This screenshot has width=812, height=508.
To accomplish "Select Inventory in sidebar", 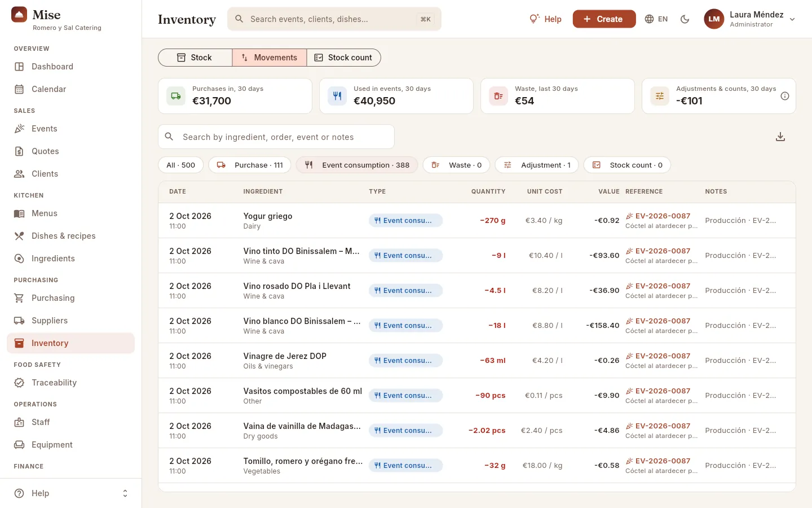I will pyautogui.click(x=70, y=343).
